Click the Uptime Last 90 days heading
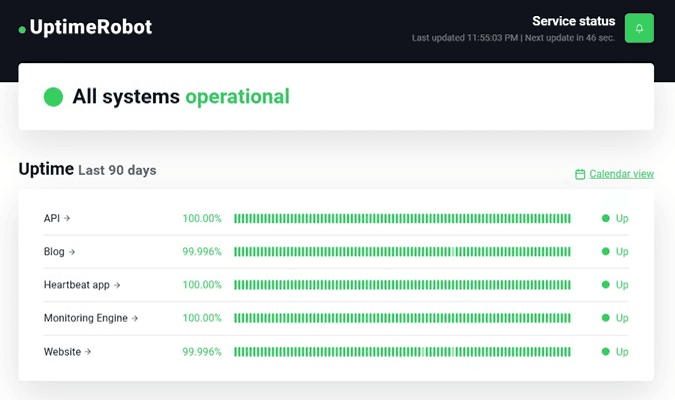Image resolution: width=675 pixels, height=400 pixels. click(87, 169)
